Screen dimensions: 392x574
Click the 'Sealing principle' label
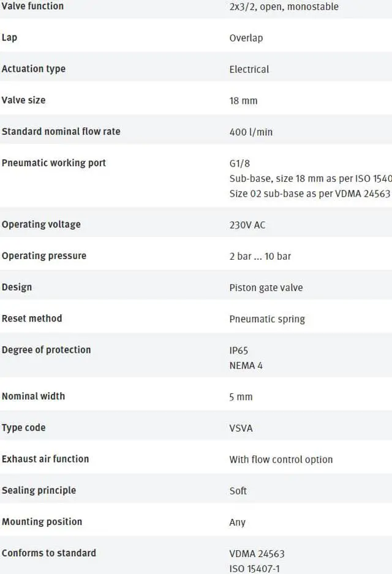39,490
